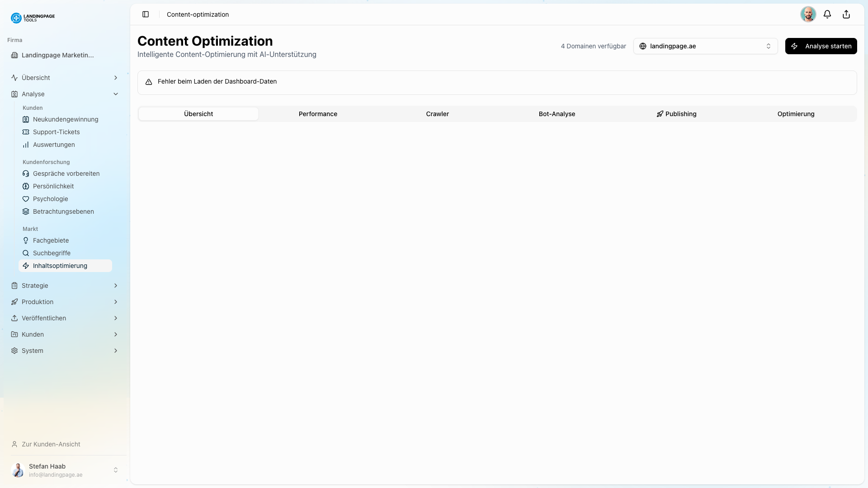Open Support-Tickets via its ticket icon

point(26,132)
